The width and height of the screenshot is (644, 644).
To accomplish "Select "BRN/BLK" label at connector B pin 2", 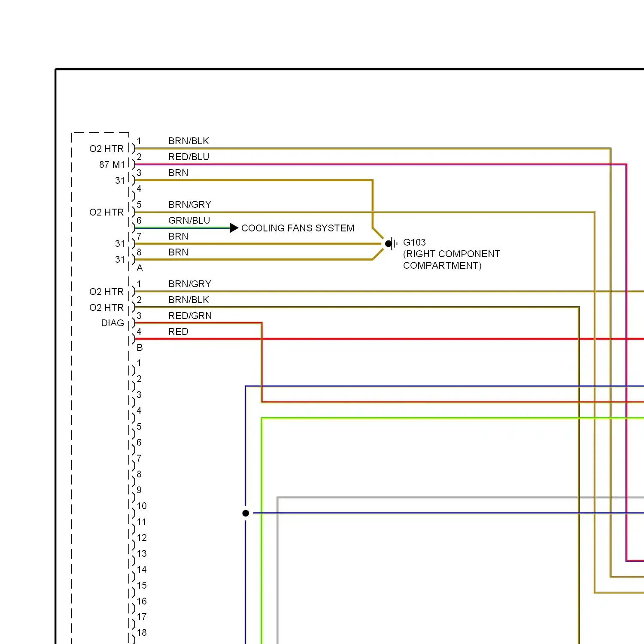I will coord(189,300).
